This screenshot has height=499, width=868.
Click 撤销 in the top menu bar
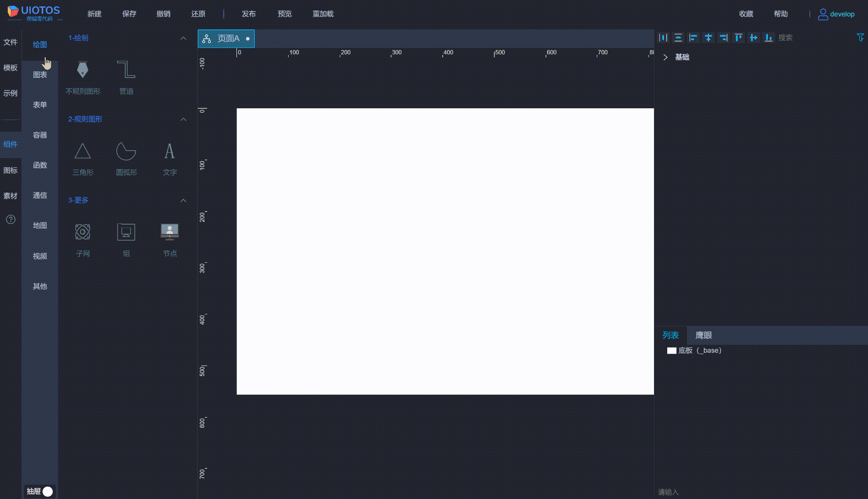[164, 14]
